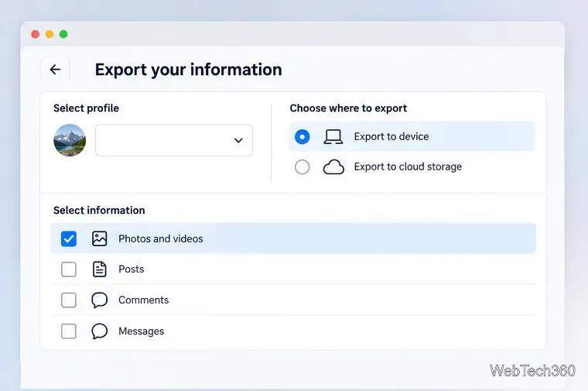Click the Export to device label
This screenshot has height=391, width=588.
[391, 136]
